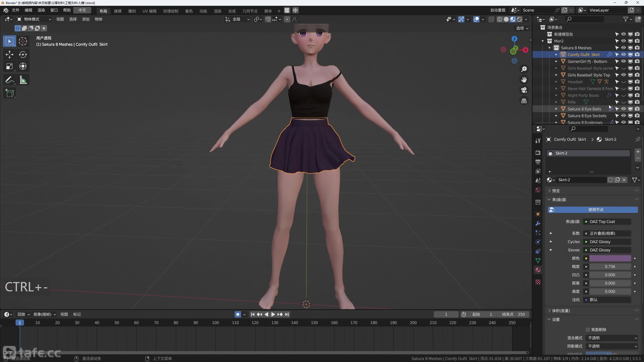Select the Add Cube tool
Screen dimensions: 644x362
coord(10,93)
